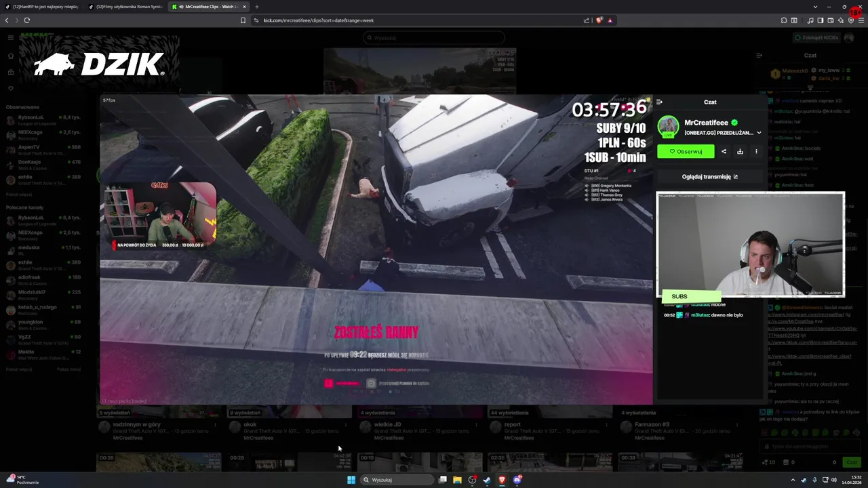Open the Kick sidebar hamburger menu

(10, 38)
